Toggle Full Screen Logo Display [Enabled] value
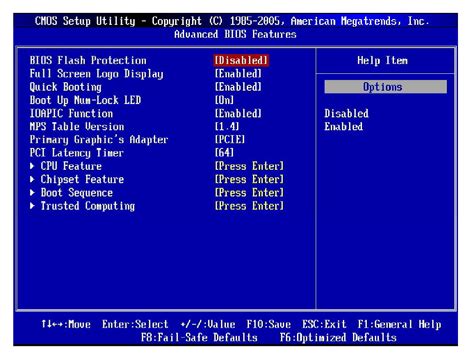The width and height of the screenshot is (474, 360). [238, 74]
